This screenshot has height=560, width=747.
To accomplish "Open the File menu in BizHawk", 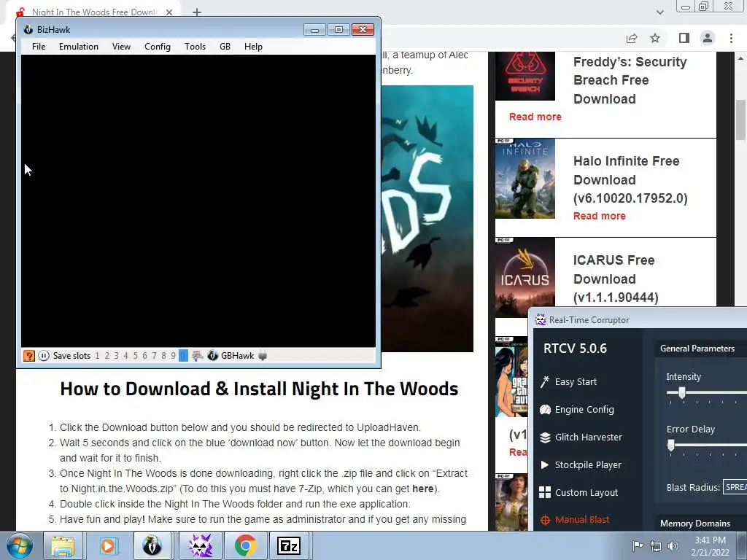I will tap(39, 46).
